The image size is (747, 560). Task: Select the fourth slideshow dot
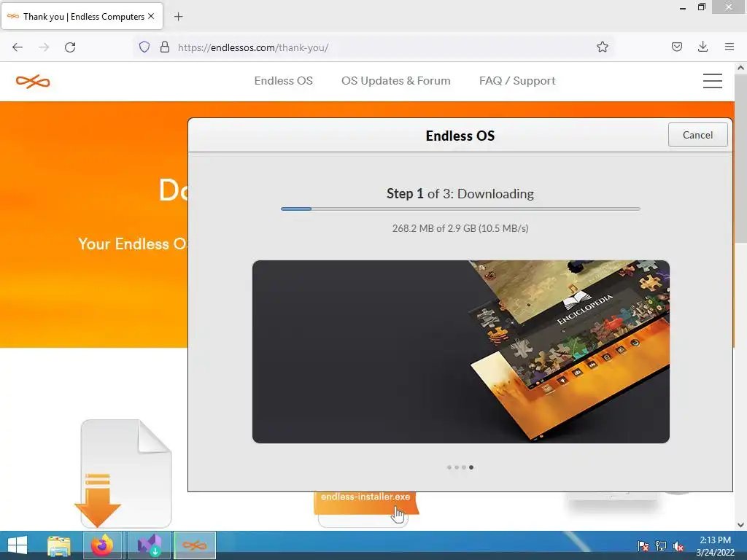(x=471, y=467)
